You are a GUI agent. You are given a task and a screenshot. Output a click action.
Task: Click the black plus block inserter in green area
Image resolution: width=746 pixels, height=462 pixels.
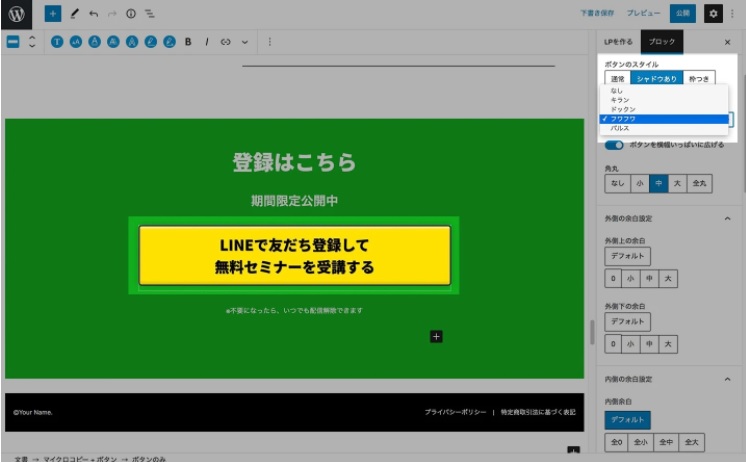tap(436, 337)
